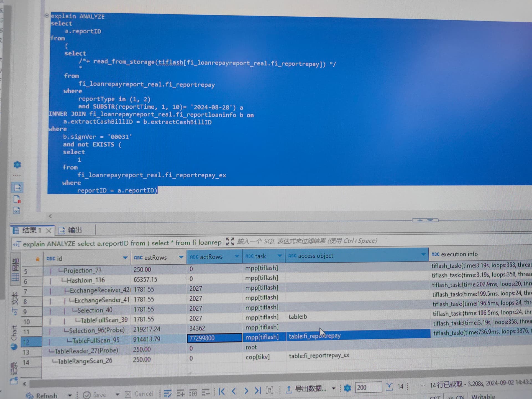Click the fetch size 200 input field
The width and height of the screenshot is (532, 399).
pos(368,387)
